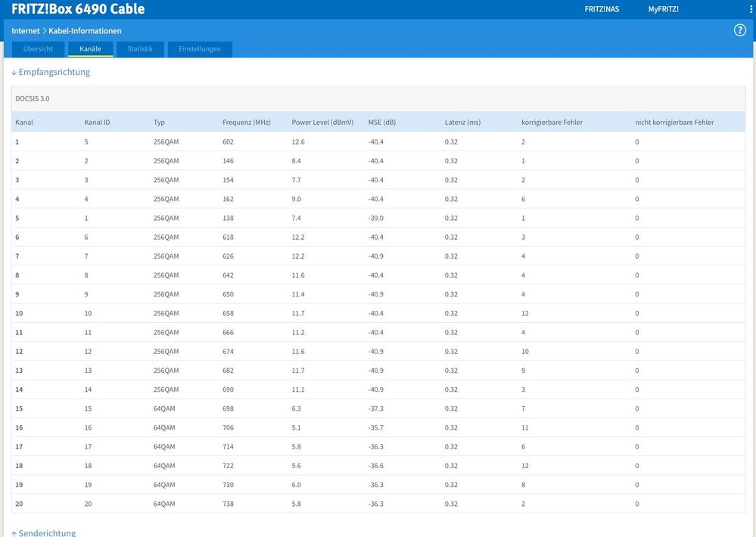The image size is (756, 537).
Task: Select the Kanäle tab
Action: (x=90, y=49)
